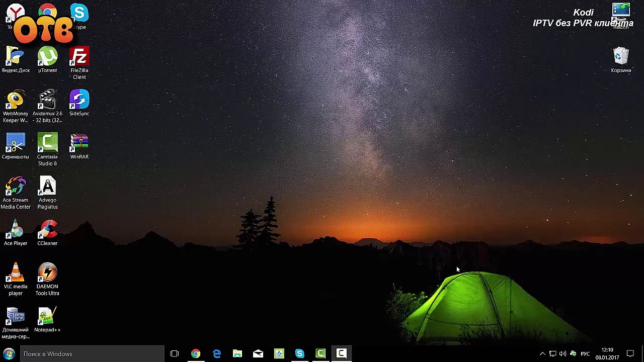Select the Ace Stream Media Center icon
Image resolution: width=644 pixels, height=362 pixels.
point(16,193)
